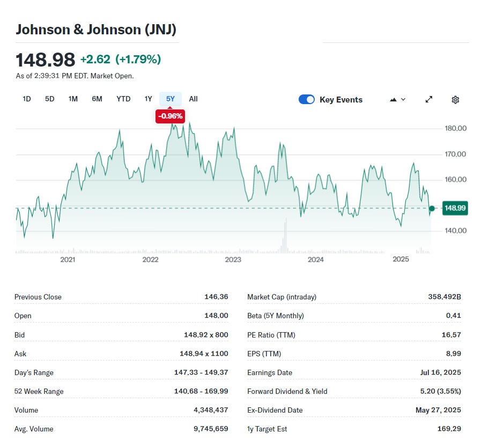Click the +2.62 price change value
Image resolution: width=504 pixels, height=447 pixels.
pyautogui.click(x=95, y=60)
